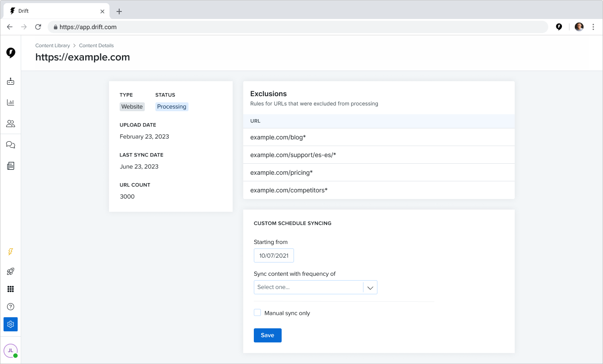
Task: Open the bar chart reports icon
Action: (11, 102)
